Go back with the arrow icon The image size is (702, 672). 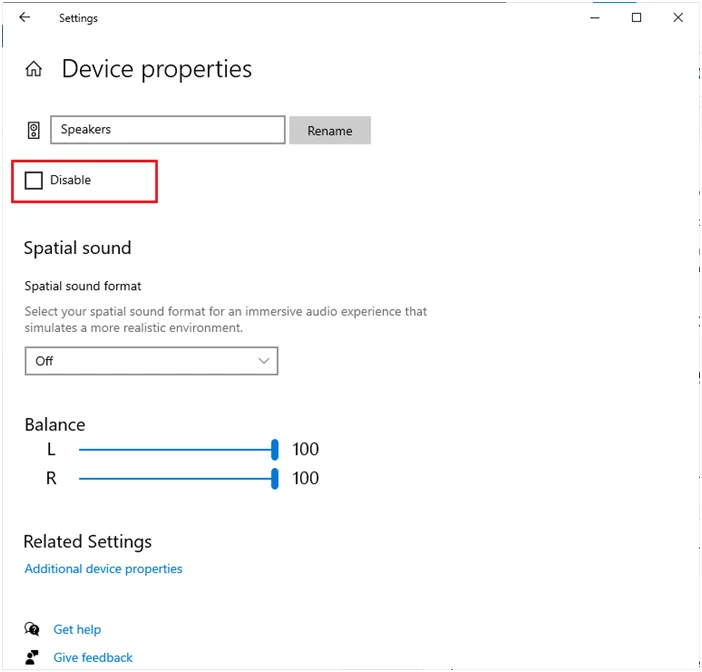pyautogui.click(x=25, y=17)
